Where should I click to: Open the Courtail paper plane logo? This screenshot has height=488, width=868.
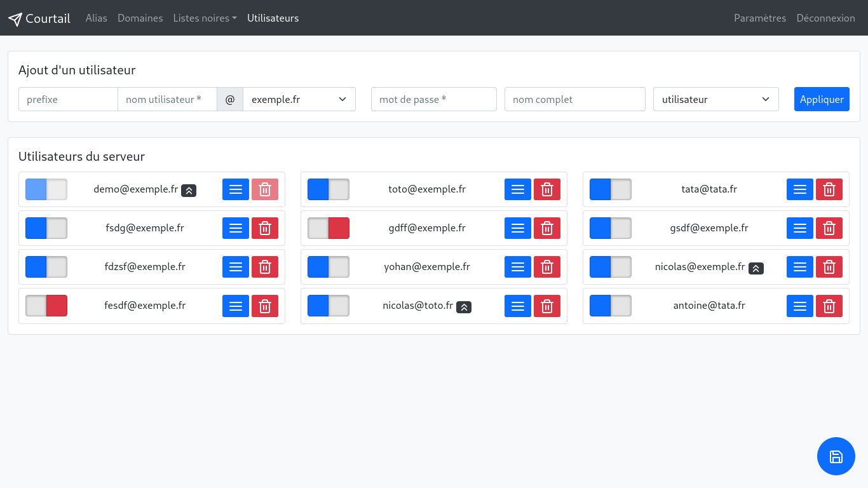click(x=15, y=18)
